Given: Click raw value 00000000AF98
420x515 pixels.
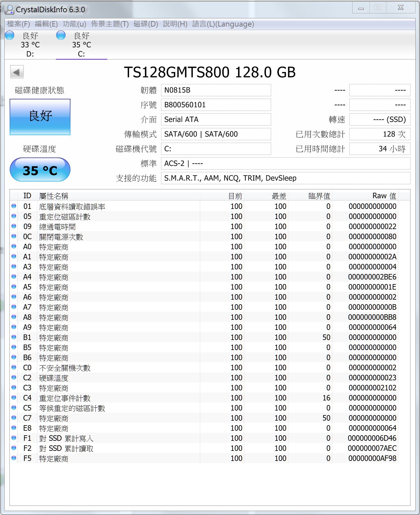Looking at the screenshot, I should pyautogui.click(x=372, y=458).
